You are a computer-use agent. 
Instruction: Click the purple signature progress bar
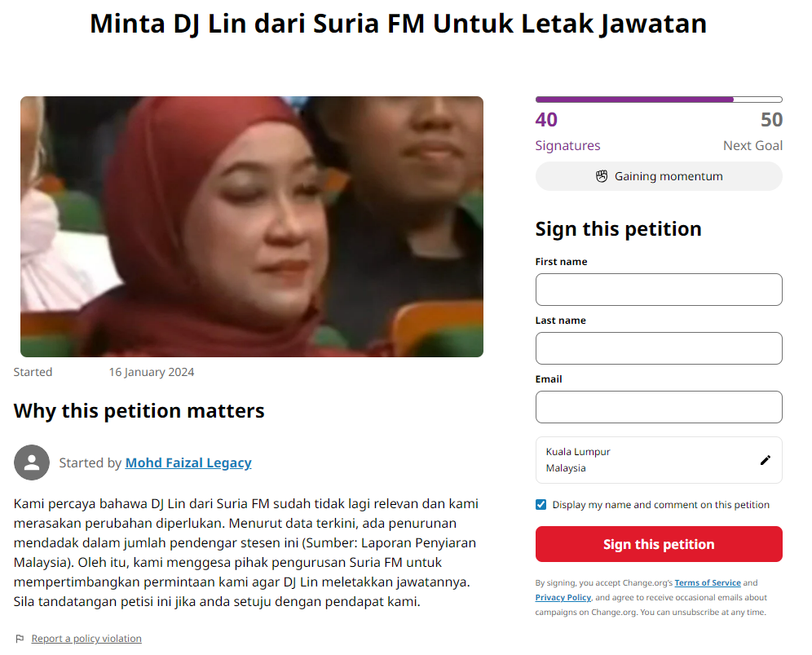point(659,100)
